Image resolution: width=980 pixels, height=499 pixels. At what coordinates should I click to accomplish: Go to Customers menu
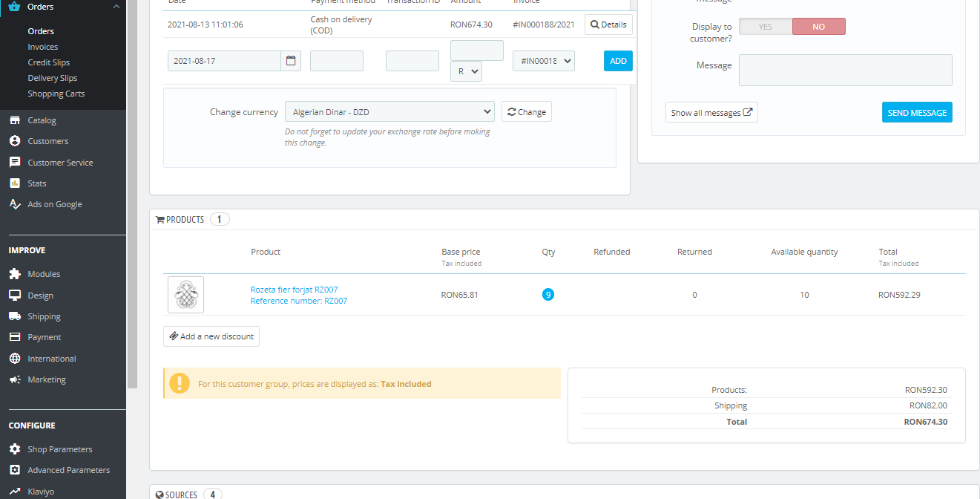pos(48,141)
